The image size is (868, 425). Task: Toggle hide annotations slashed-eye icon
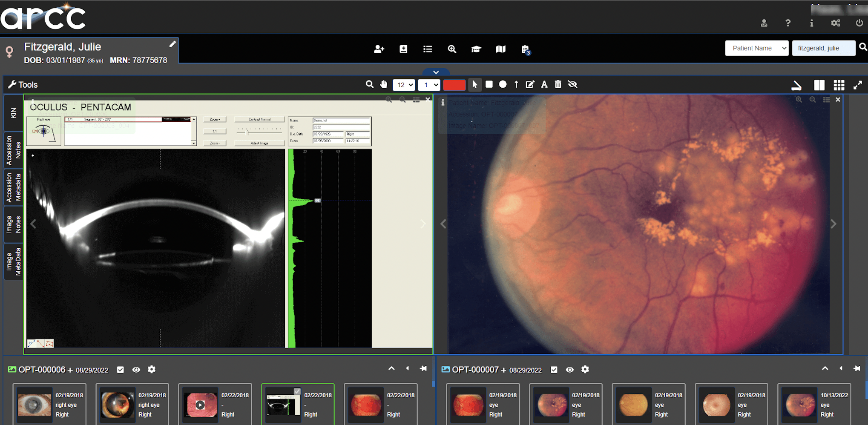[x=572, y=84]
